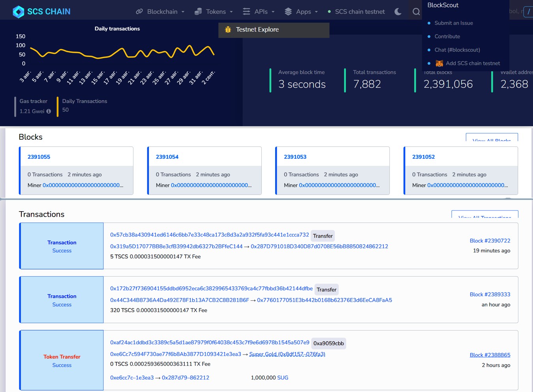Click the Blockchain link icon in navbar
The width and height of the screenshot is (533, 392).
[139, 11]
